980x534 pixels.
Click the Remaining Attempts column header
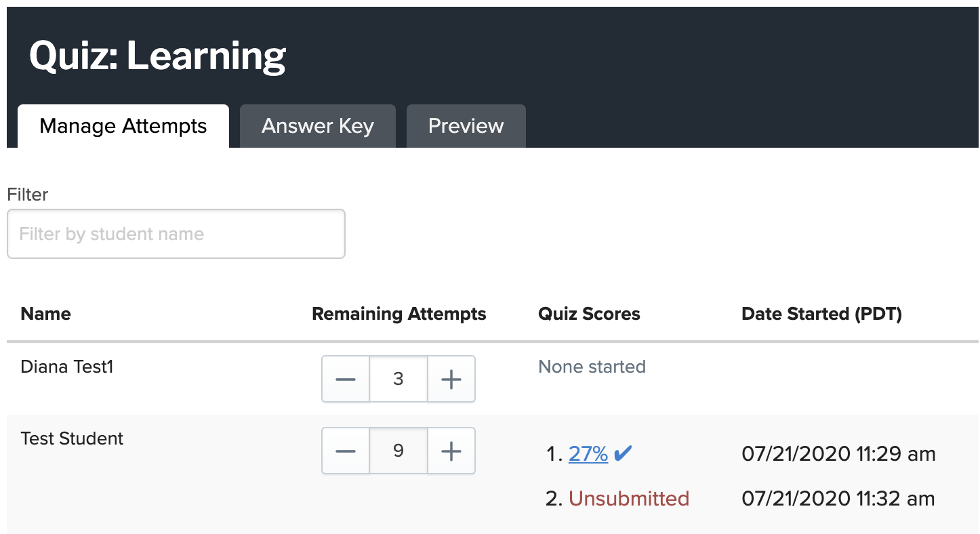399,314
